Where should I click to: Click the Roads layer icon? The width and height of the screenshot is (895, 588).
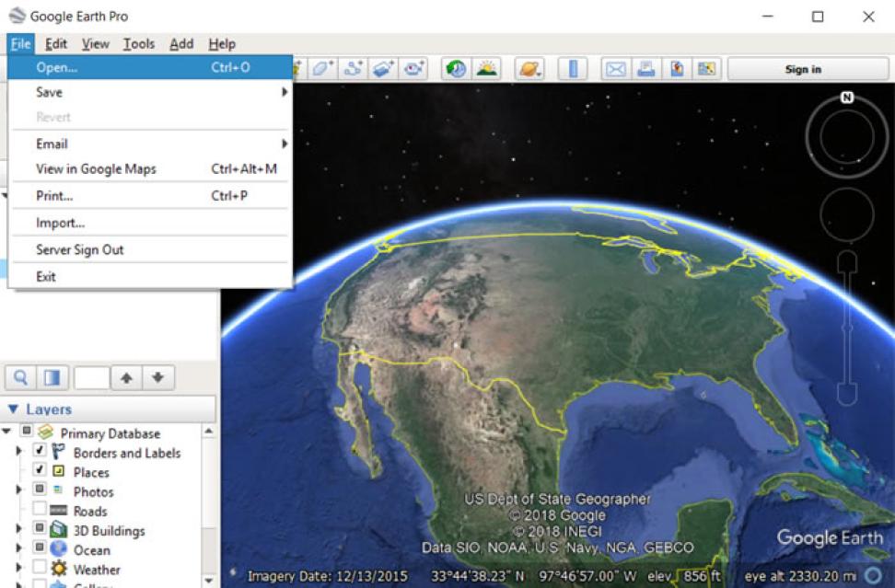[x=58, y=511]
